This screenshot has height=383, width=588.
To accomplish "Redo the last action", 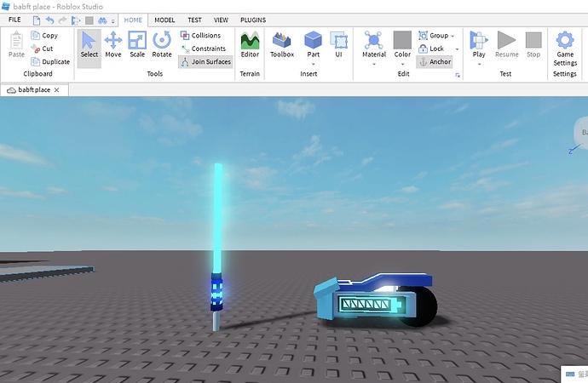I will (x=62, y=20).
